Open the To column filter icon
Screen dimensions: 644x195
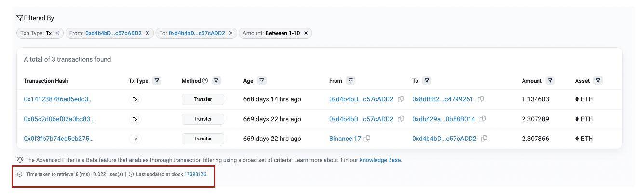point(427,81)
